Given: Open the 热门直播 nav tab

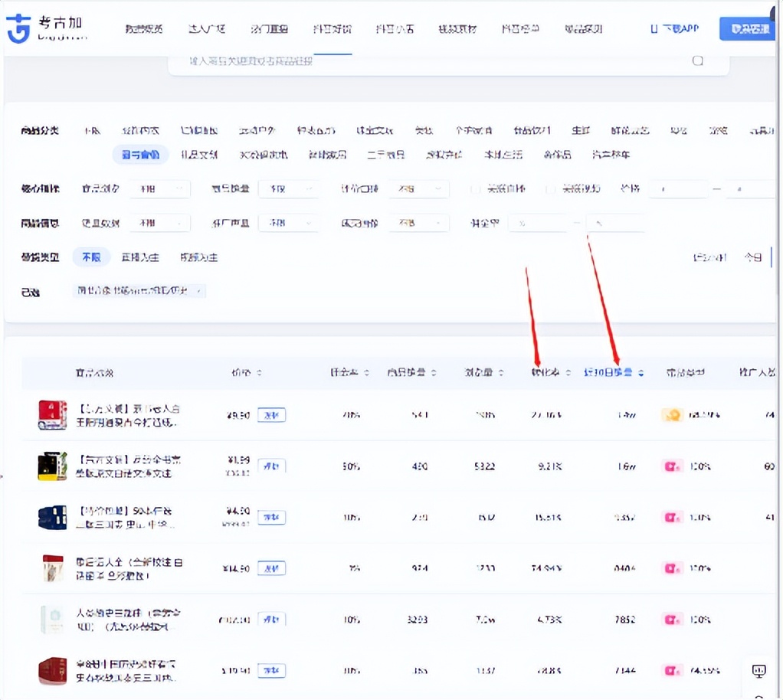Looking at the screenshot, I should (269, 29).
